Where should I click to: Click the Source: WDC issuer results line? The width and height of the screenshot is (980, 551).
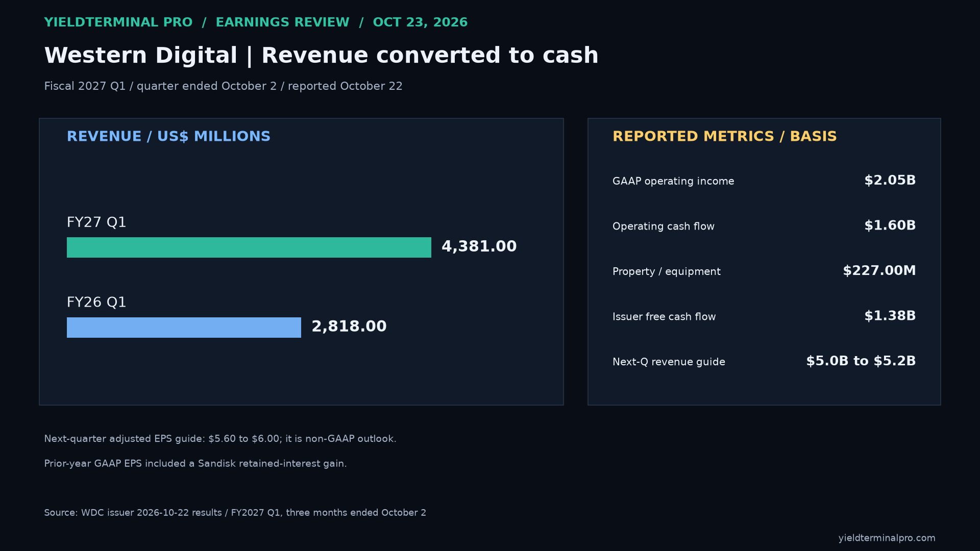[235, 513]
